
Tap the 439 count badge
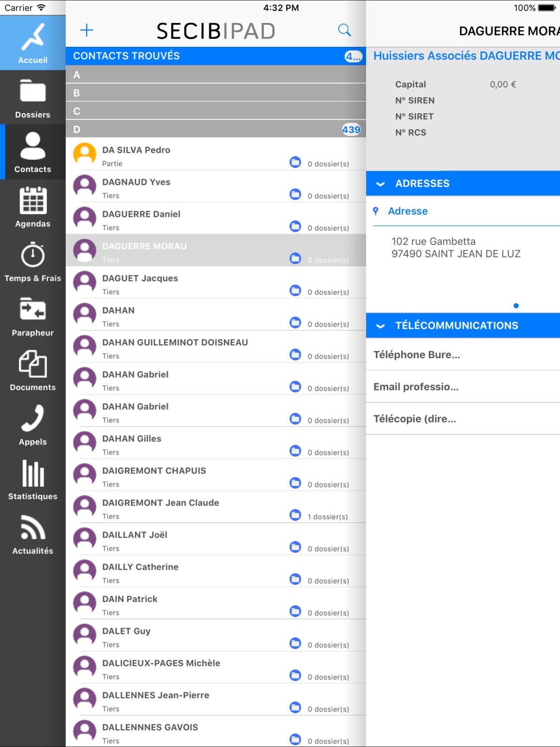point(351,129)
